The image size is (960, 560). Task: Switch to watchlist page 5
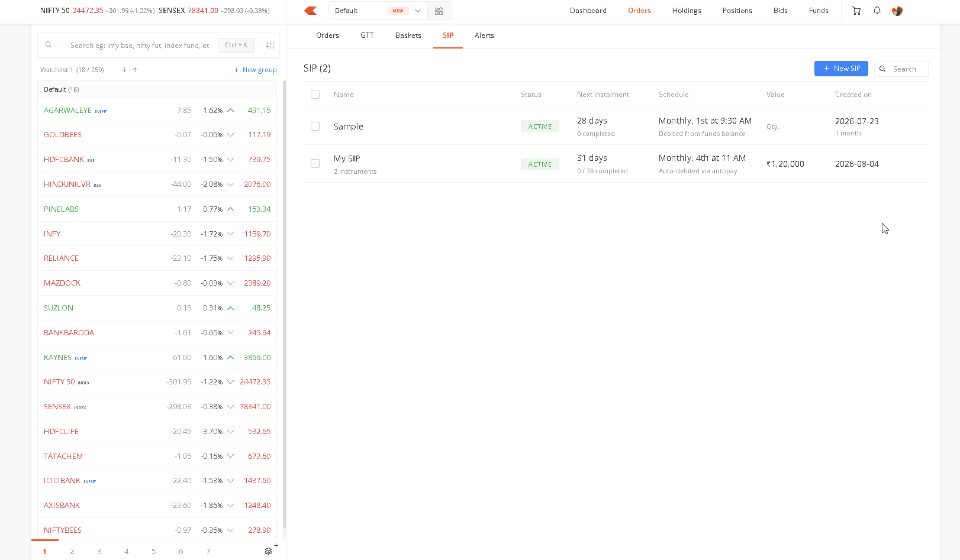[154, 551]
